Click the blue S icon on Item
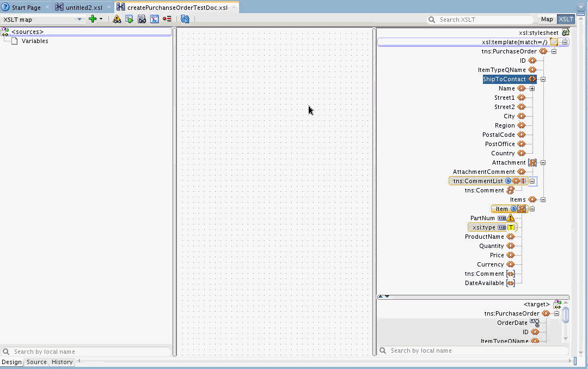Viewport: 588px width, 369px height. click(514, 209)
